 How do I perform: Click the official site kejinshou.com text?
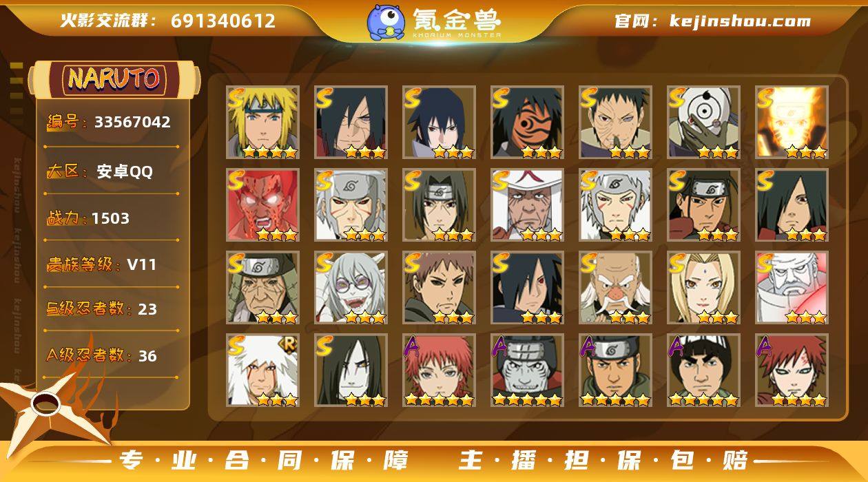tap(712, 21)
